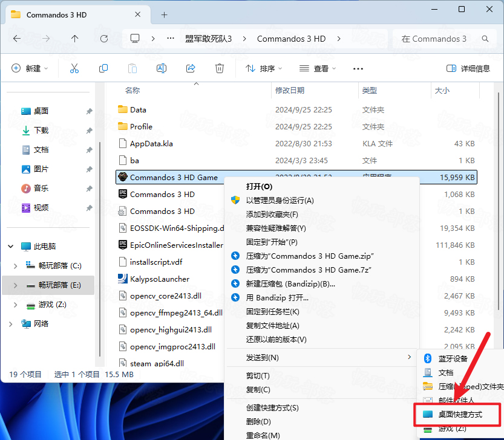
Task: Add a new tab with plus button
Action: click(164, 15)
